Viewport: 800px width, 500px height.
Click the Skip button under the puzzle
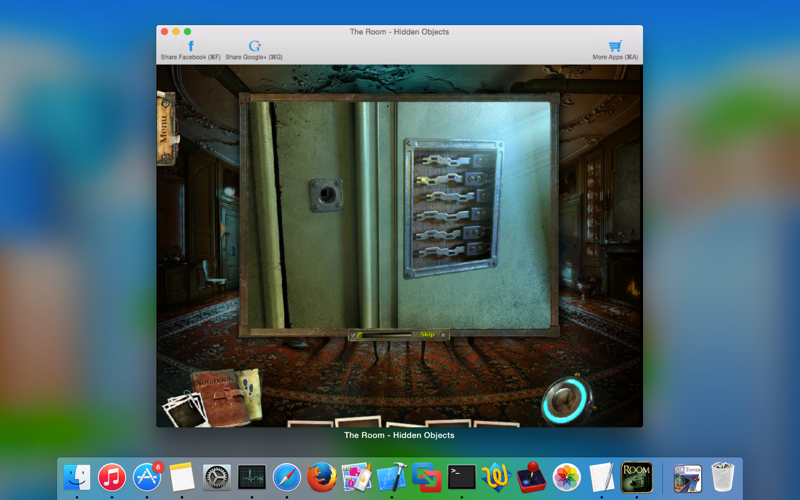pyautogui.click(x=427, y=335)
